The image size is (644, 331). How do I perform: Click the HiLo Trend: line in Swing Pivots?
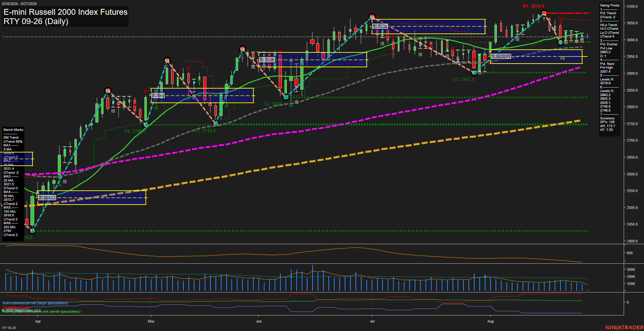point(609,25)
